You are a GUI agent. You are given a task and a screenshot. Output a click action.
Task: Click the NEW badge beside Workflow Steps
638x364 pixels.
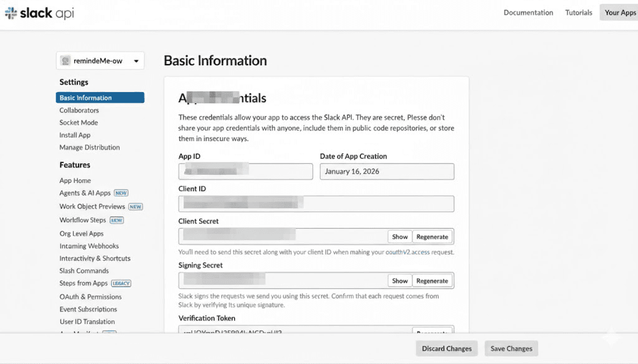point(116,220)
